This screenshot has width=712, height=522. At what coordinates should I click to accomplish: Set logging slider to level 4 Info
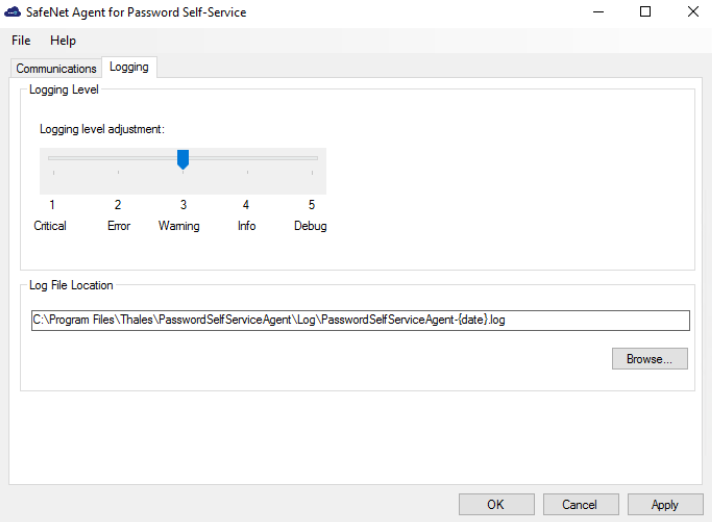(x=247, y=159)
